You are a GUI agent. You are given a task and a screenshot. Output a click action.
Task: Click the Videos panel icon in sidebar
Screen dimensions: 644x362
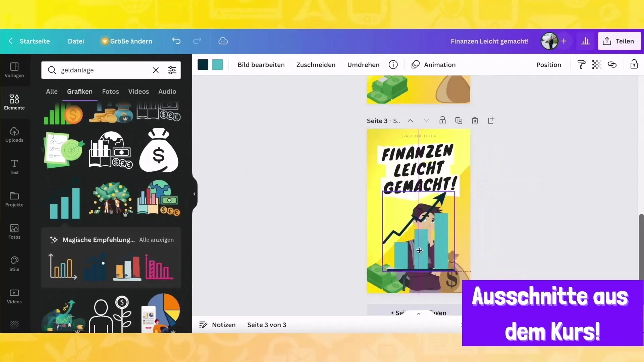pos(14,296)
